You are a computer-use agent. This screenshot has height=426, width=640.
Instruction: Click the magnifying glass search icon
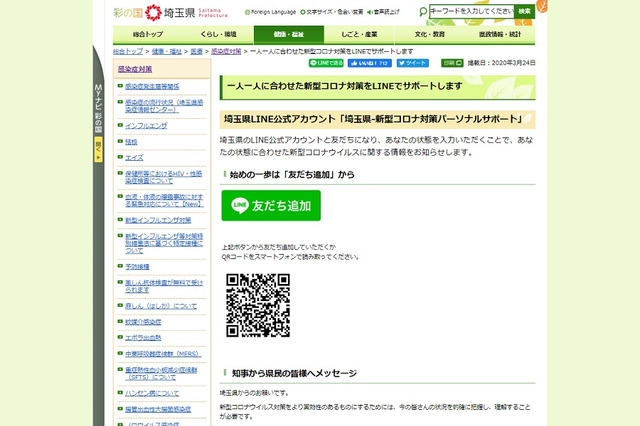point(423,11)
